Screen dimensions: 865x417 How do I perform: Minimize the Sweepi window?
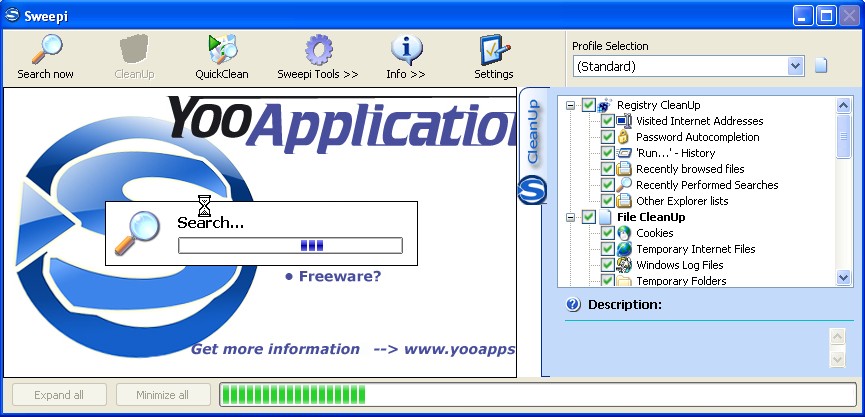[x=803, y=16]
